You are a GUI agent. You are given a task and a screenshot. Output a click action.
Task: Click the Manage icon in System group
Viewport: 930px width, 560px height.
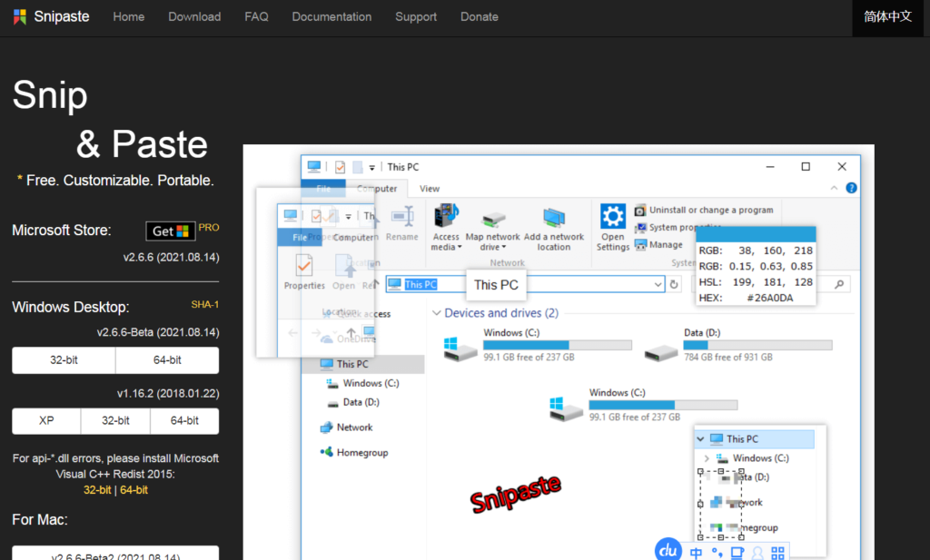[x=640, y=244]
